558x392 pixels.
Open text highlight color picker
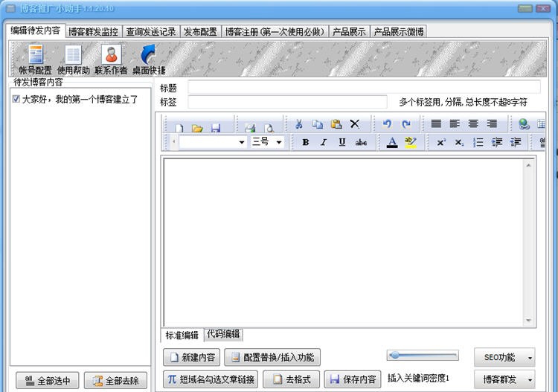(x=410, y=142)
